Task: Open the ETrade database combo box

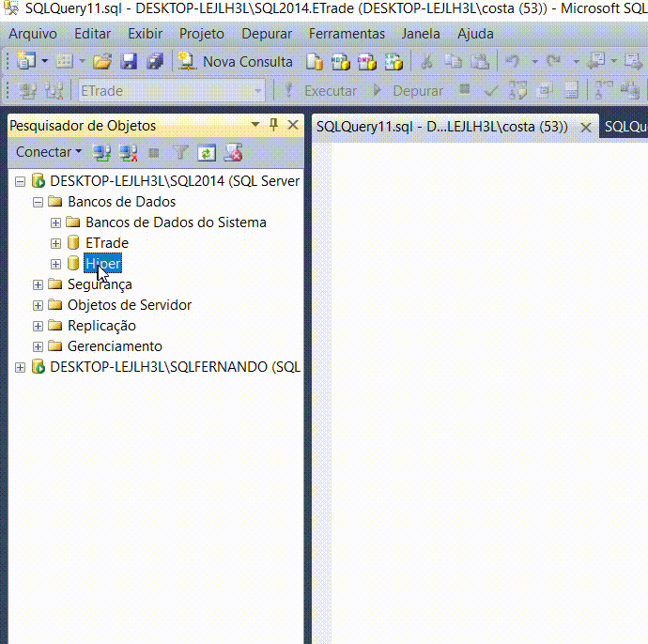Action: coord(172,90)
